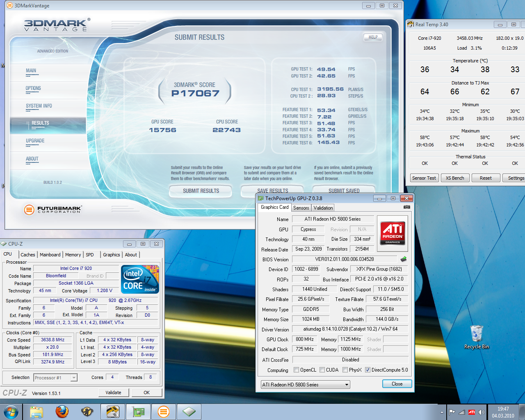Switch to GPU-Z via its green card taskbar icon

point(138,412)
